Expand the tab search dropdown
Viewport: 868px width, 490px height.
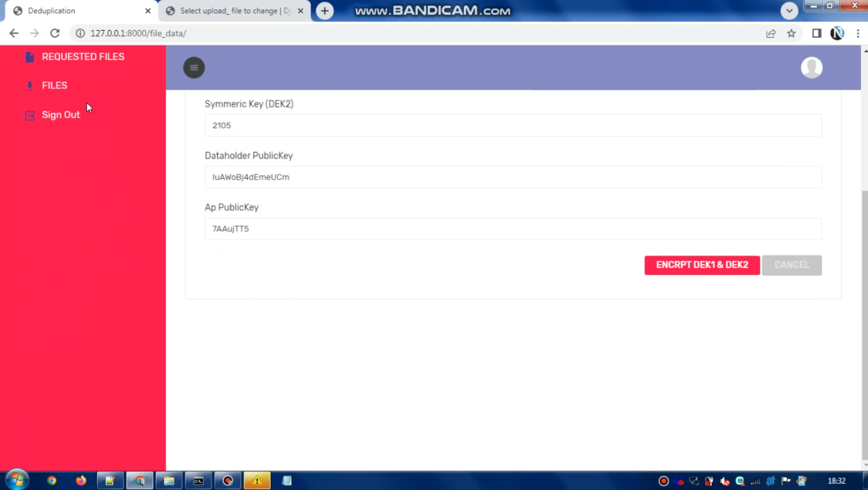789,10
